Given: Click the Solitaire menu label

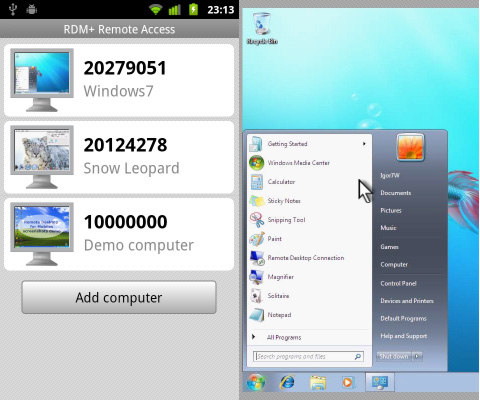Looking at the screenshot, I should coord(278,296).
